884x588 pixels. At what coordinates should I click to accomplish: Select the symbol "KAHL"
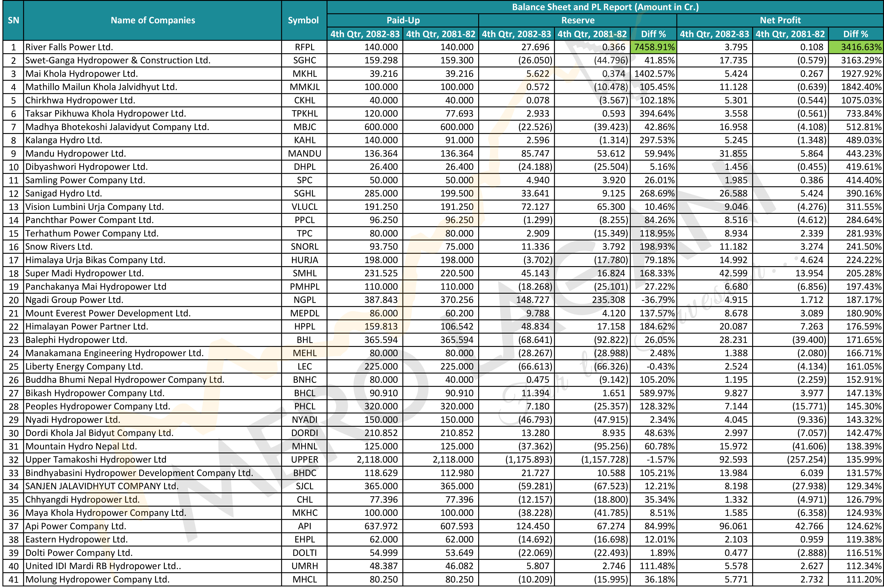click(x=305, y=140)
